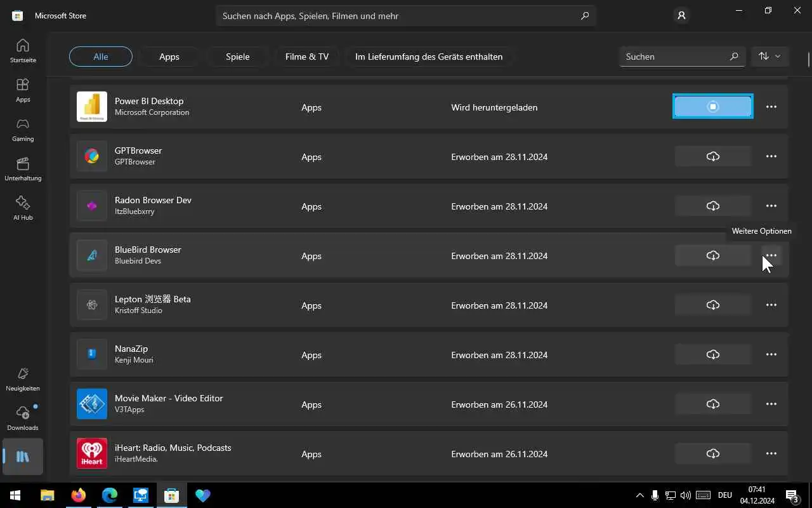Open the Windows Start menu

click(x=15, y=495)
